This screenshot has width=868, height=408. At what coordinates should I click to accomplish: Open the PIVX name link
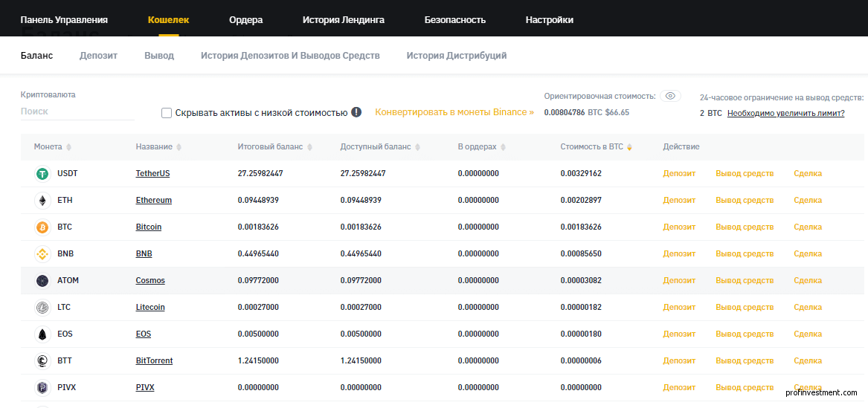[145, 387]
